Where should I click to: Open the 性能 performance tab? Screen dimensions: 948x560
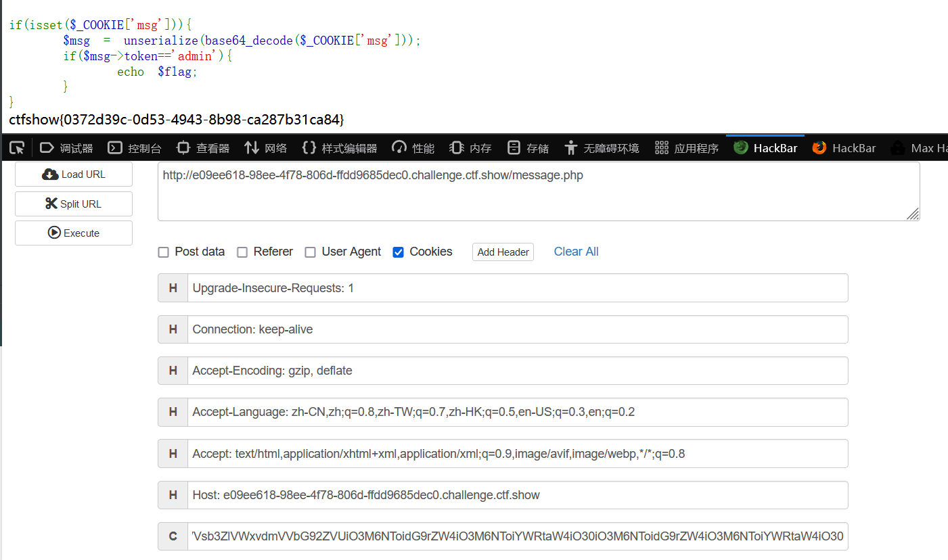[x=413, y=147]
